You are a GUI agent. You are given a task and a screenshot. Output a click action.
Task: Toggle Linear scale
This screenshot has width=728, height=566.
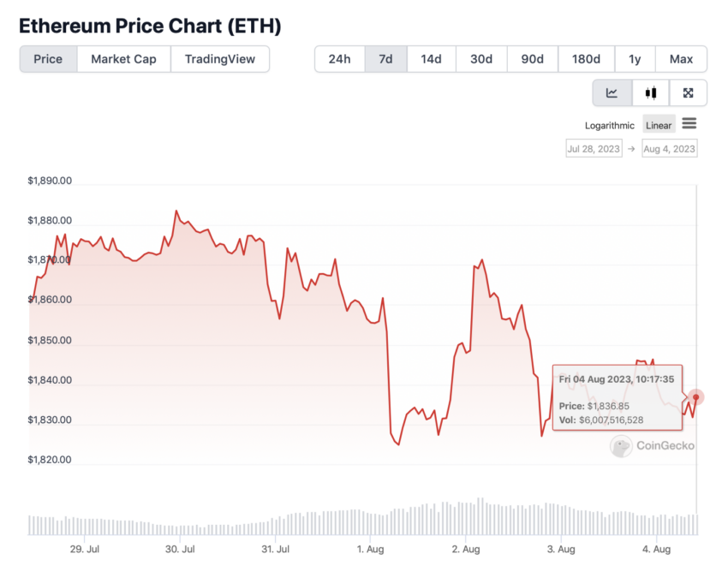659,125
